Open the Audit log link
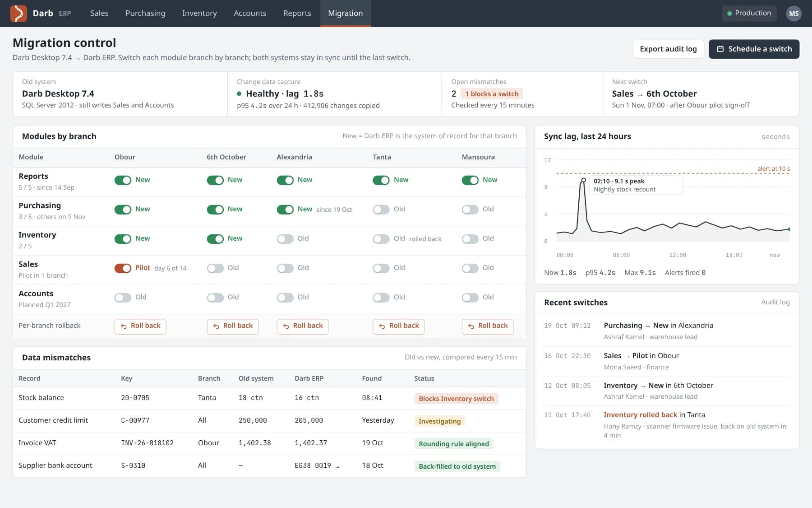The image size is (812, 508). click(775, 302)
